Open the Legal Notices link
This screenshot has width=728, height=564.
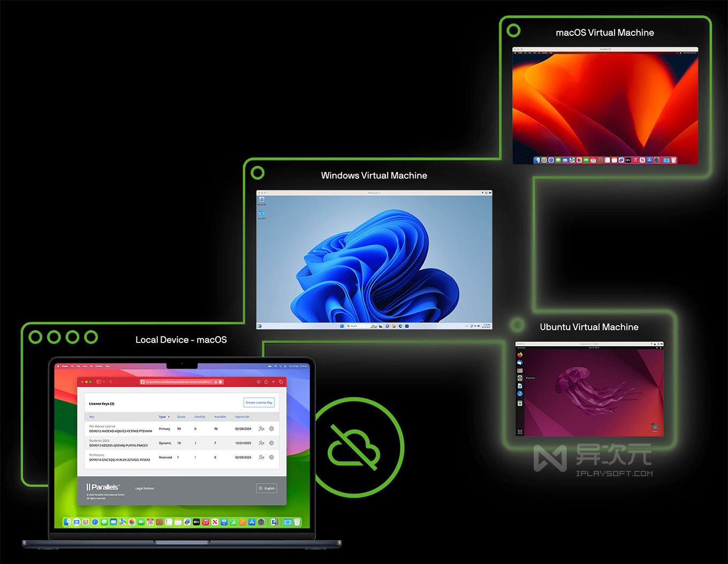145,488
